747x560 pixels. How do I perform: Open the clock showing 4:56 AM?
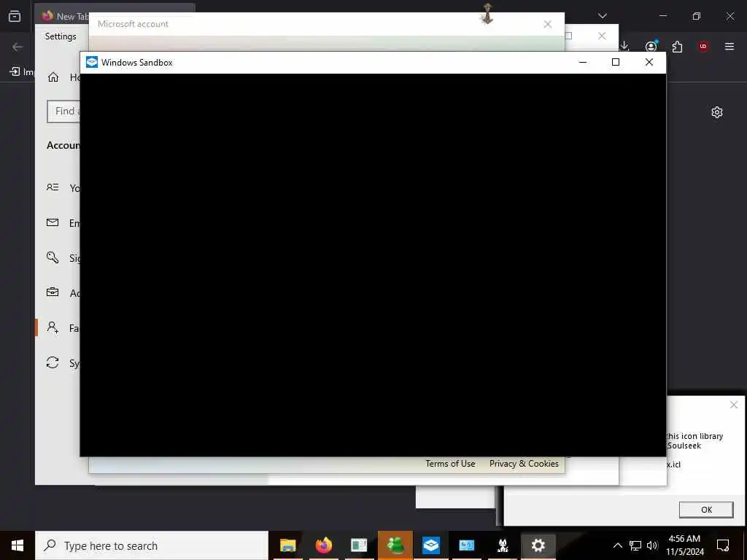coord(684,545)
